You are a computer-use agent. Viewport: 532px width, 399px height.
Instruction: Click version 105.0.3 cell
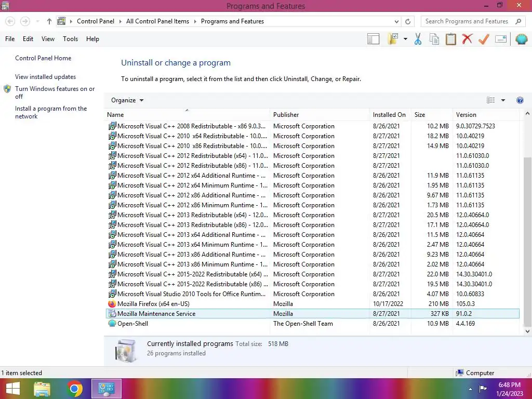click(465, 304)
